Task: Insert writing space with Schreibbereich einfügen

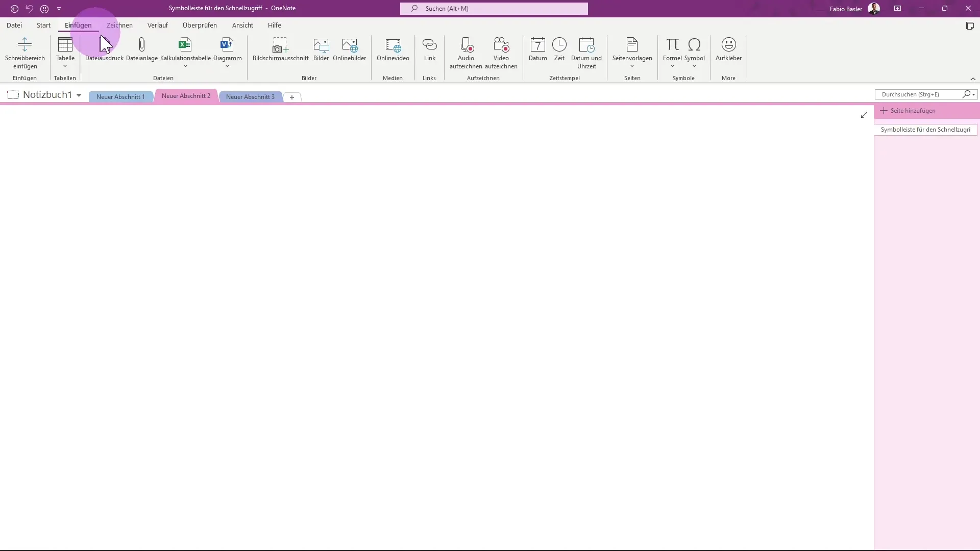Action: (x=25, y=53)
